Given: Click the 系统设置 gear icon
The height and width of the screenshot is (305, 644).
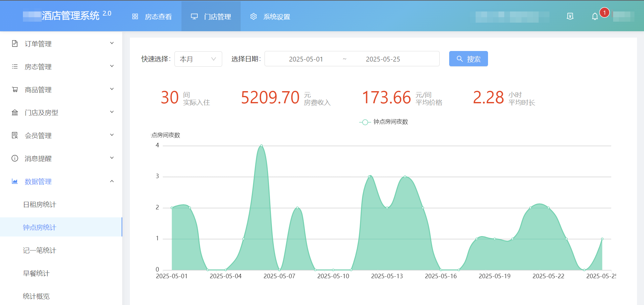Looking at the screenshot, I should pos(253,17).
